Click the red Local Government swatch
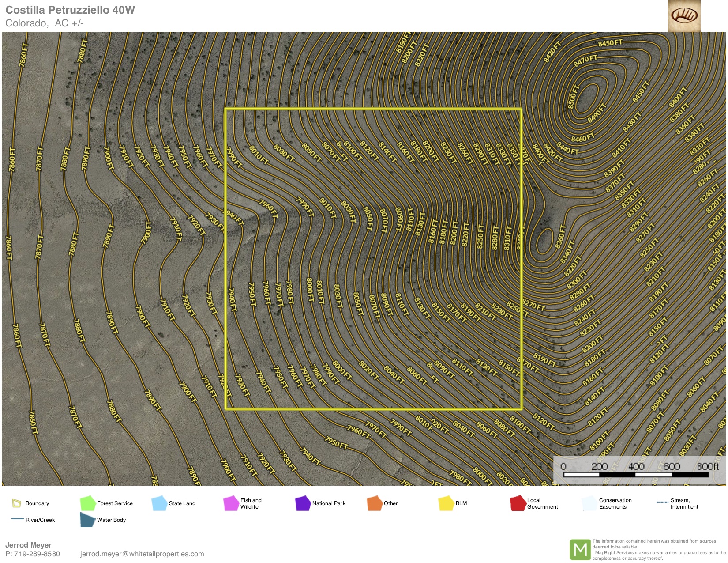Viewport: 728px width, 563px height. 518,503
